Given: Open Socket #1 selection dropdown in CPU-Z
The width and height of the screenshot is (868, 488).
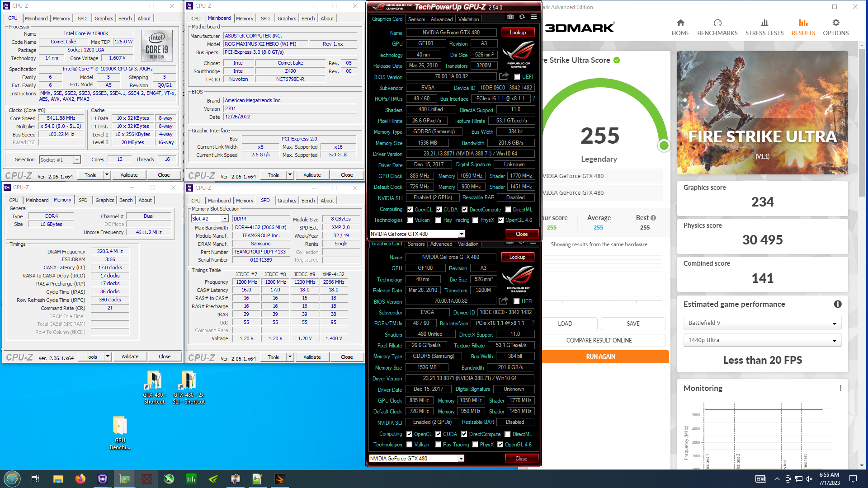Looking at the screenshot, I should (77, 160).
